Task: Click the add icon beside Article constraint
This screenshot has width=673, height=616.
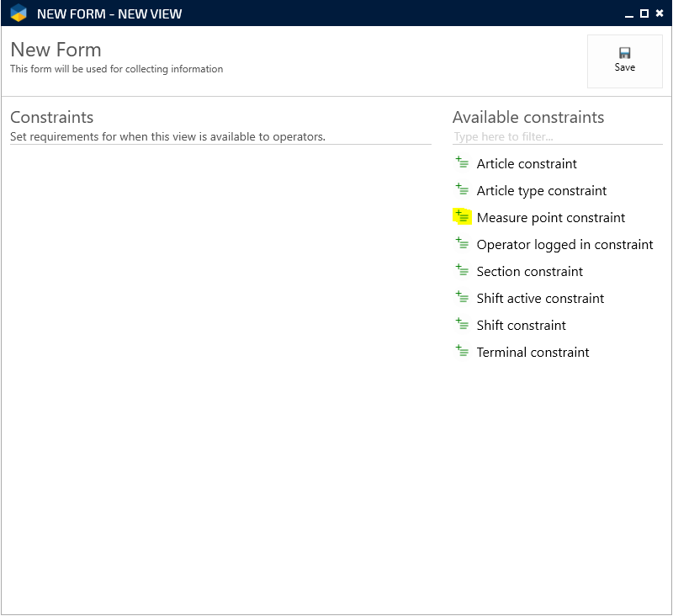Action: pyautogui.click(x=462, y=163)
